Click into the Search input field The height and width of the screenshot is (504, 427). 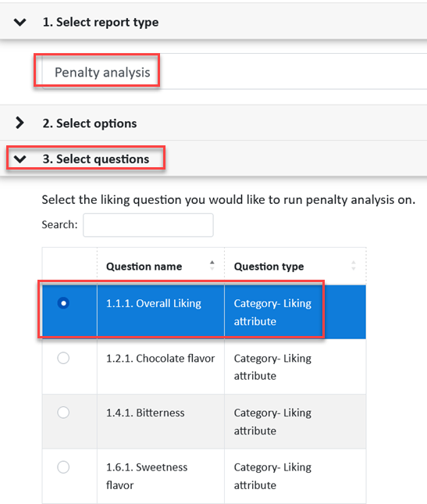pos(148,225)
